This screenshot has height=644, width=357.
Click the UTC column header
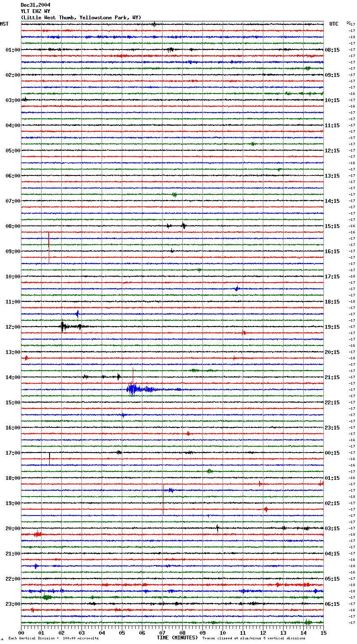334,24
